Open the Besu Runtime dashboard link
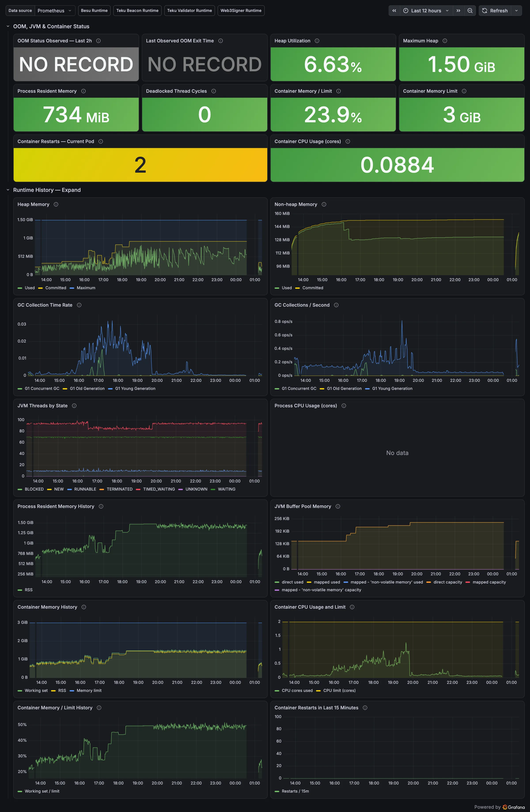Viewport: 530px width, 812px height. (x=94, y=11)
